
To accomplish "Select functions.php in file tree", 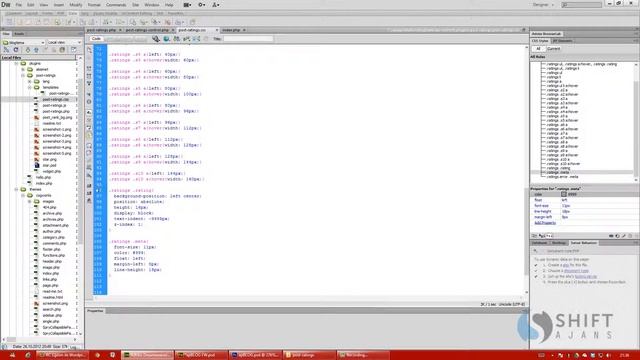I will (x=53, y=256).
